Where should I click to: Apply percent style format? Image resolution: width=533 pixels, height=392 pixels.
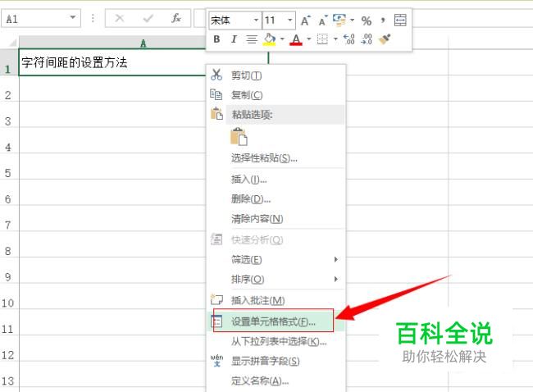point(366,21)
